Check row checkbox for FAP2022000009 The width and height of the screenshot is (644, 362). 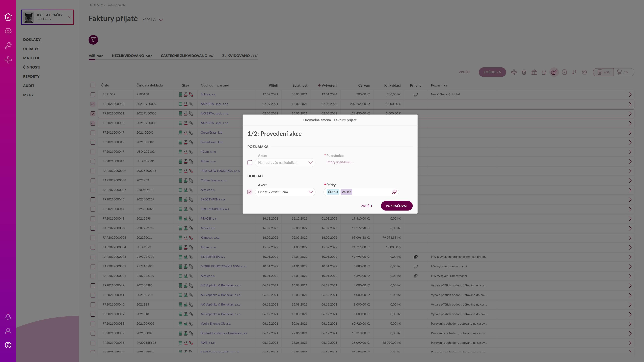[x=93, y=171]
